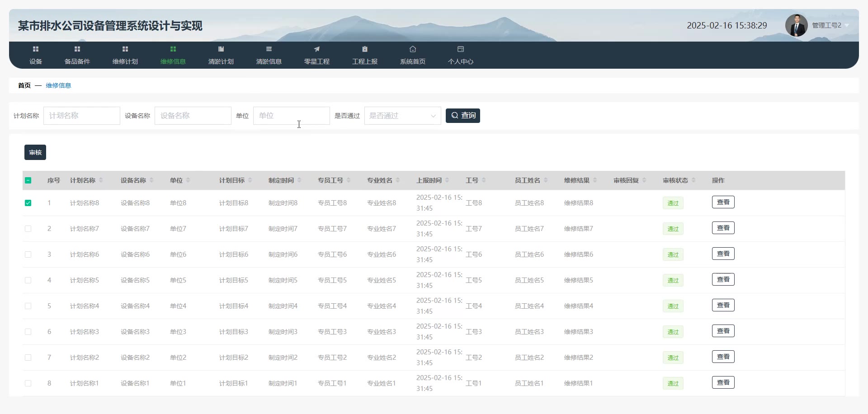The width and height of the screenshot is (868, 414).
Task: Go to 系统首页 home icon
Action: [x=413, y=49]
